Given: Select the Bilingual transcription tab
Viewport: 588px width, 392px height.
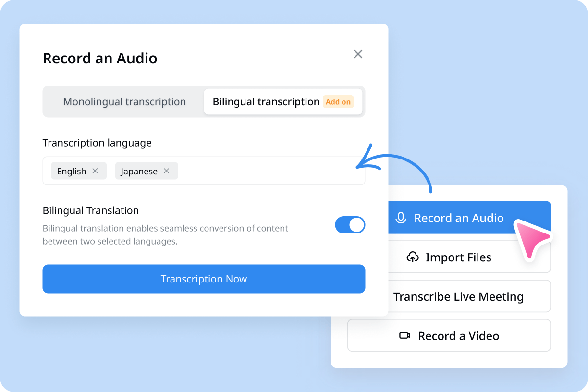Looking at the screenshot, I should [282, 102].
